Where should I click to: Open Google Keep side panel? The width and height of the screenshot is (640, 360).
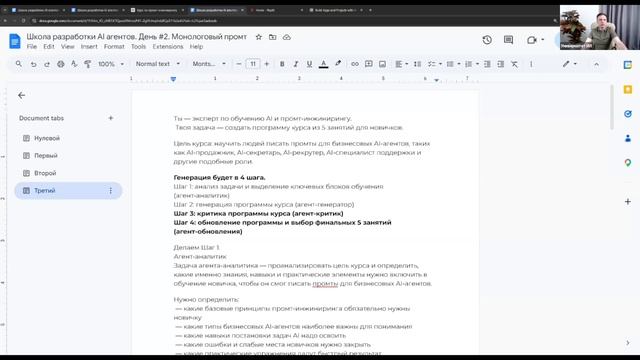pyautogui.click(x=628, y=89)
